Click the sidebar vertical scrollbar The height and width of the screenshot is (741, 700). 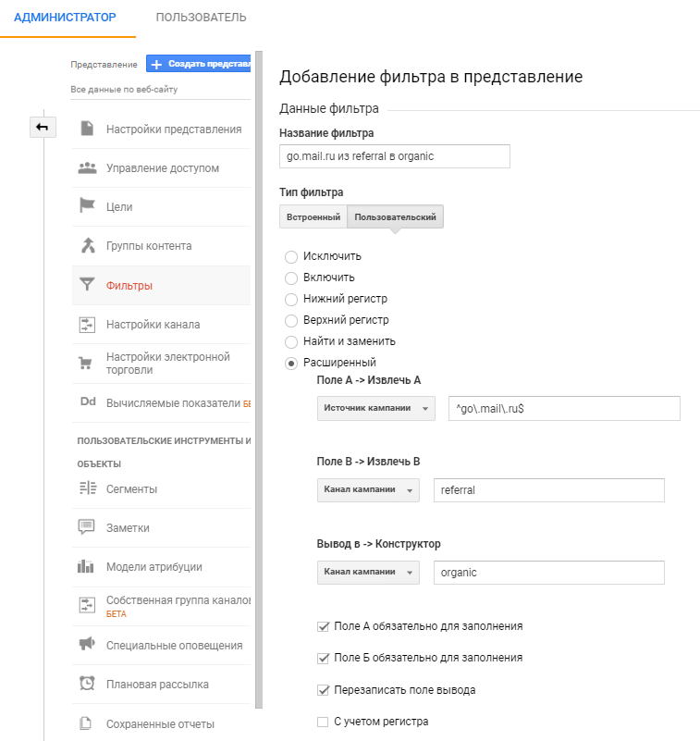pyautogui.click(x=259, y=379)
